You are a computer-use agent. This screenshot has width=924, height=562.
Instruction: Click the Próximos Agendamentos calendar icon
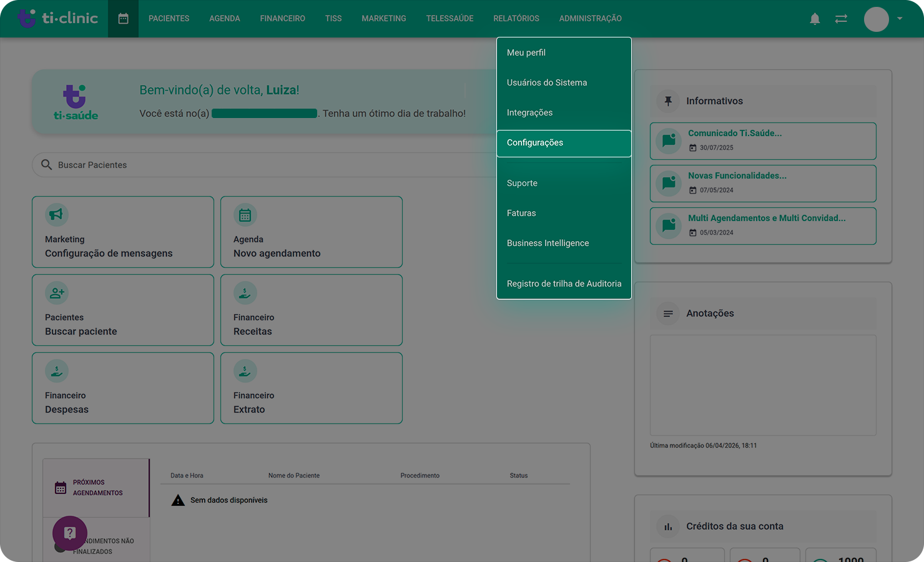61,488
